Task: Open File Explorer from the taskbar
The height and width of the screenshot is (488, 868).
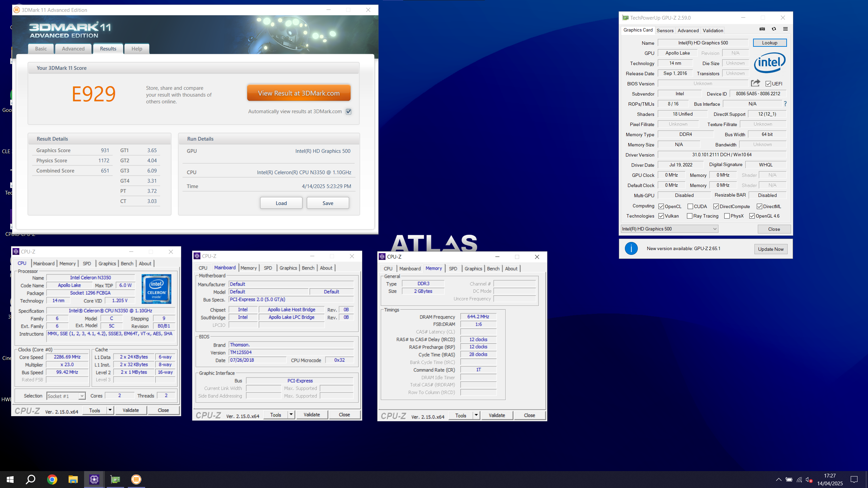Action: [x=73, y=480]
